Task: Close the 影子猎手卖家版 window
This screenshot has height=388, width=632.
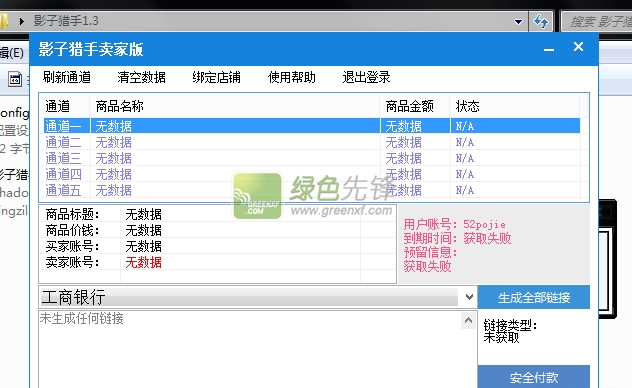Action: [x=578, y=47]
